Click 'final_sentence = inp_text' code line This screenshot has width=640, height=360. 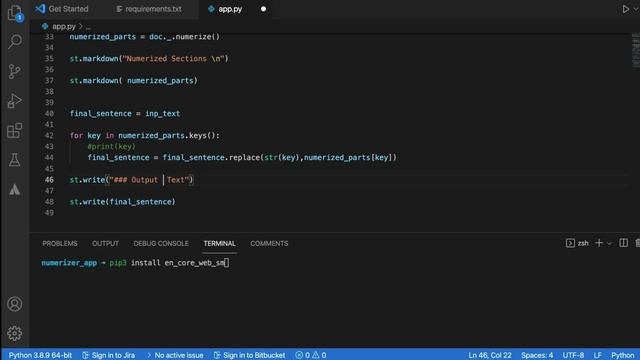point(125,113)
